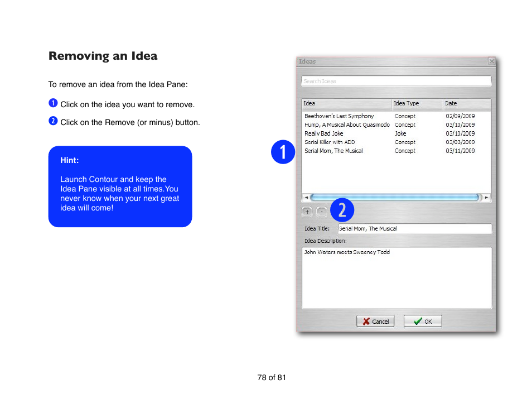Click the 02/09/2009 date cell
This screenshot has width=532, height=412.
point(460,116)
